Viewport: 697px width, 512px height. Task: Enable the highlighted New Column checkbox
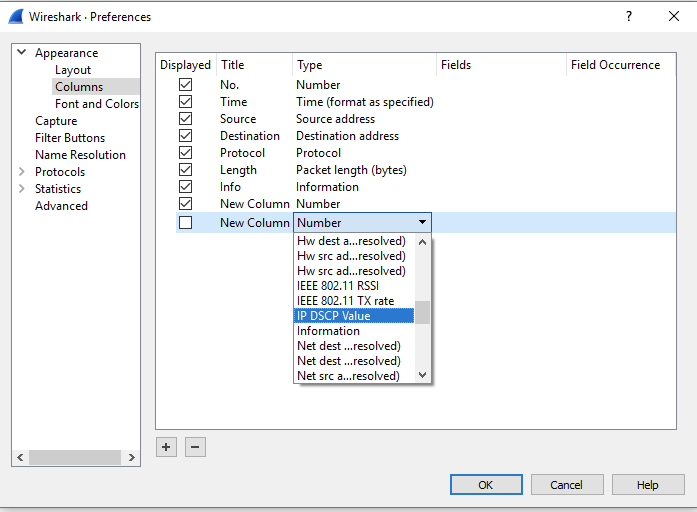(x=185, y=222)
